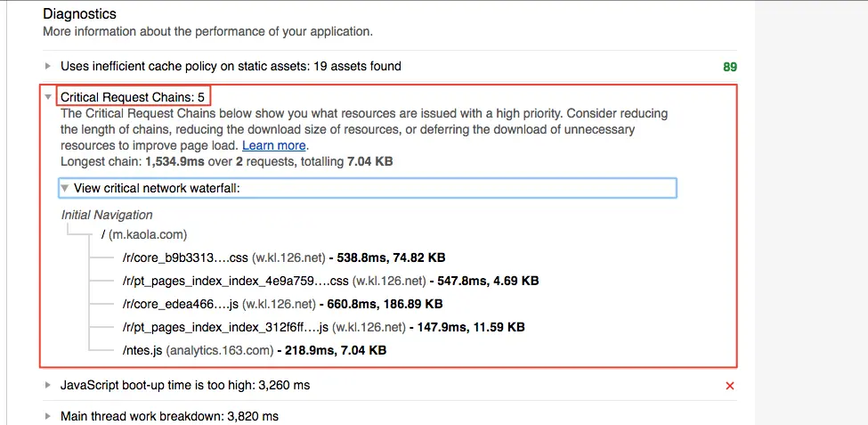The image size is (868, 425).
Task: Select the pt_pages_index_index_4e9a759 css entry
Action: 330,281
